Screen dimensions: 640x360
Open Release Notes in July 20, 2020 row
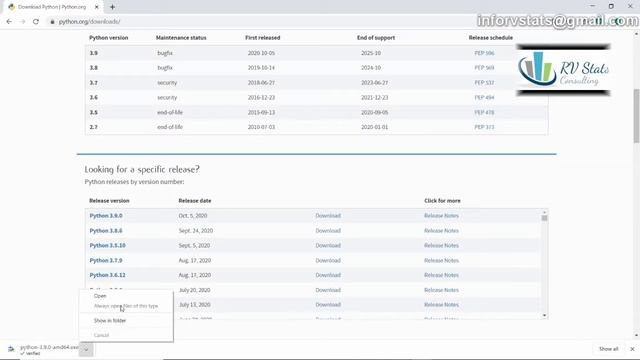point(441,290)
